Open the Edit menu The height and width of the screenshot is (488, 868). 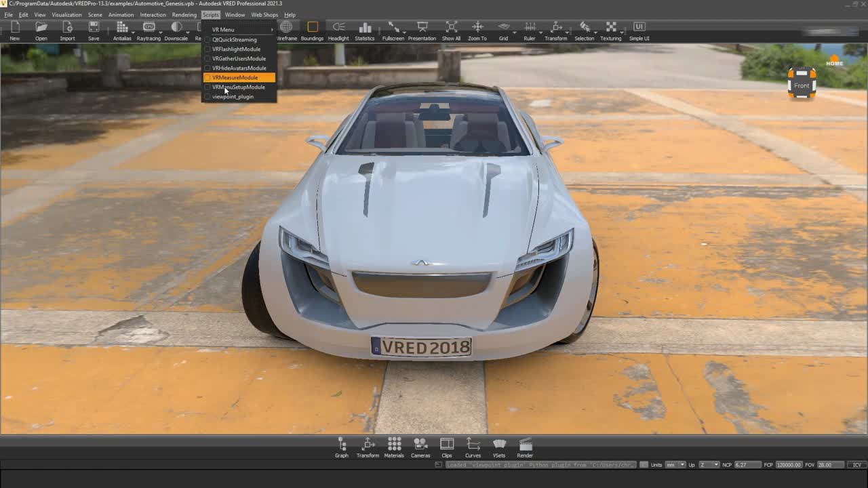(24, 15)
